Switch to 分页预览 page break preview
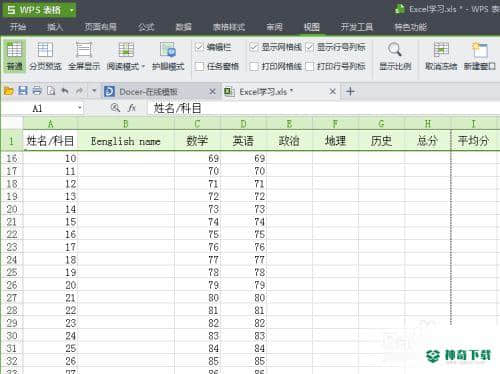The image size is (500, 374). tap(45, 56)
